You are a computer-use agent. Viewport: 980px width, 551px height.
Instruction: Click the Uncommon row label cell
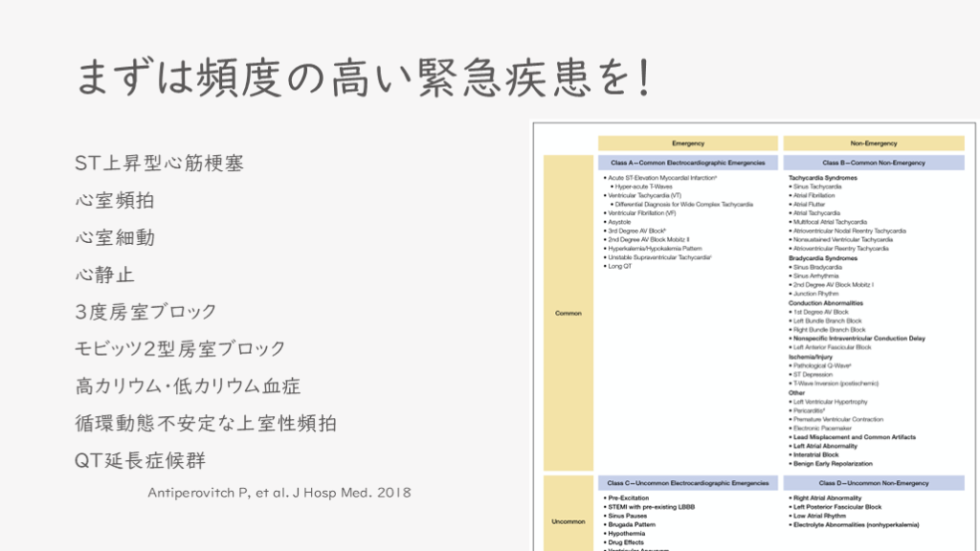[568, 521]
